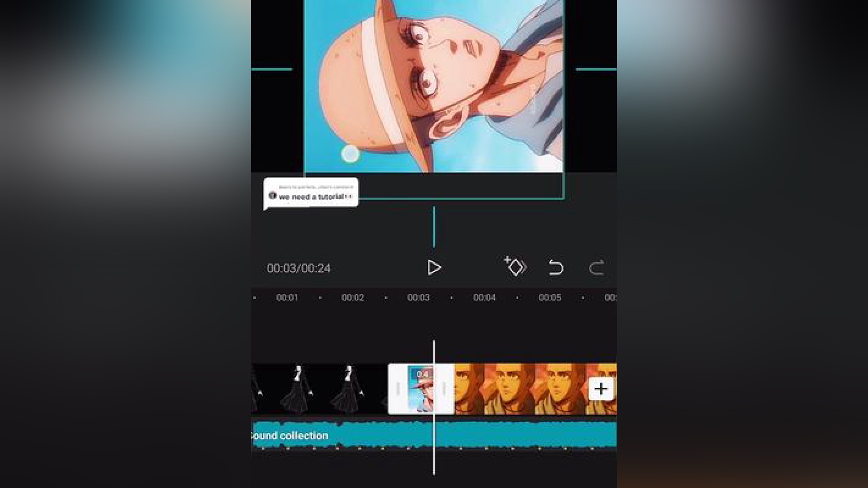Viewport: 868px width, 488px height.
Task: Click the redo arrow icon
Action: [596, 267]
